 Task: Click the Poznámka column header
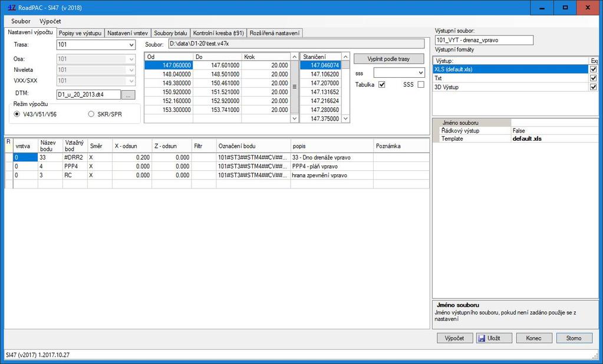tap(401, 146)
